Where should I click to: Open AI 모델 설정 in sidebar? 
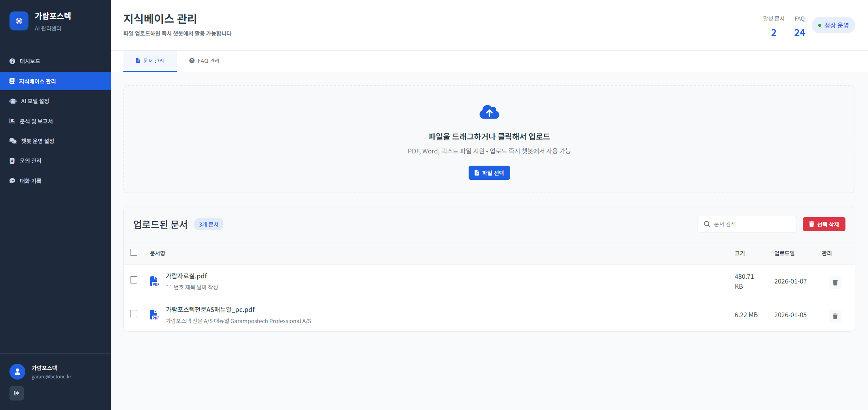[35, 101]
